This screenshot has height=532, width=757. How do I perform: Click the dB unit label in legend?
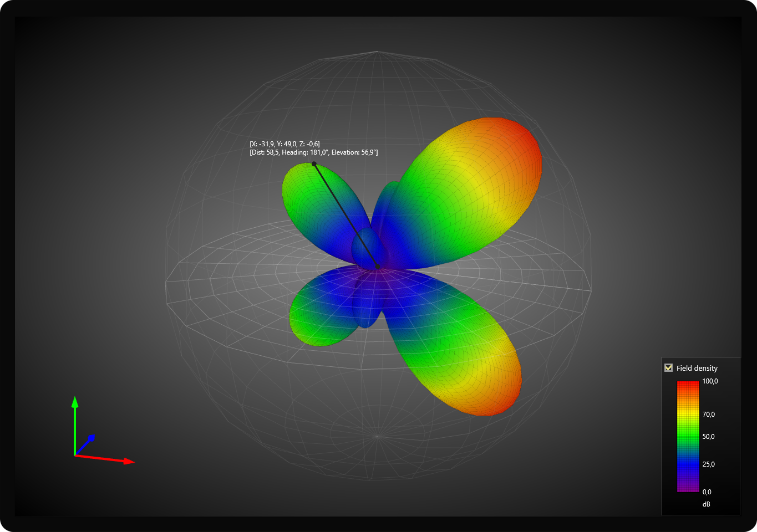tap(706, 504)
